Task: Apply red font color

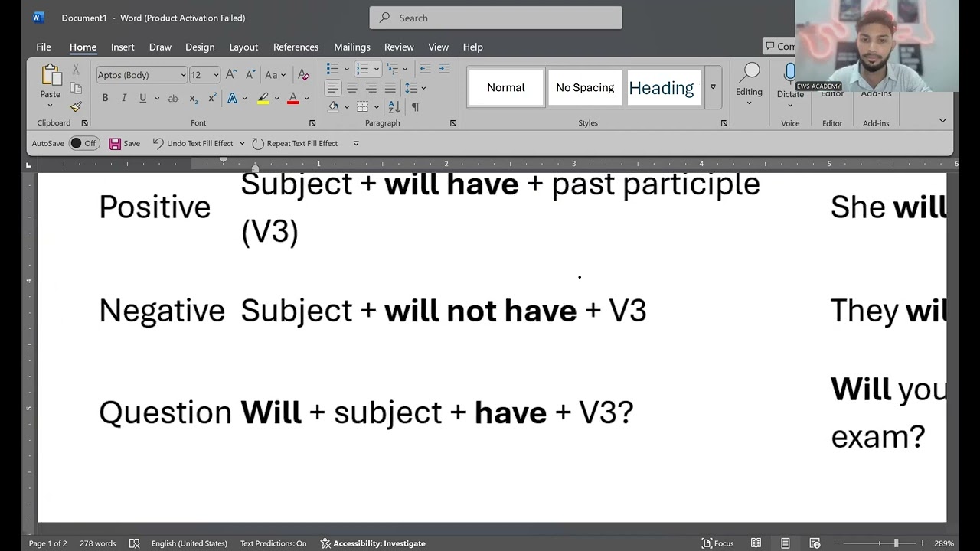Action: point(292,98)
